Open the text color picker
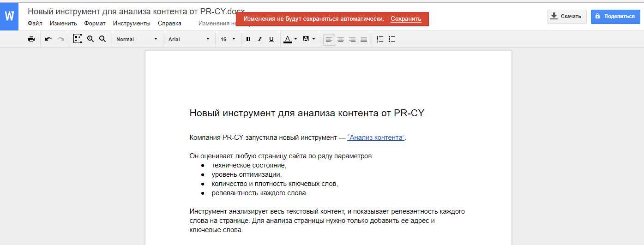644x245 pixels. click(x=290, y=39)
